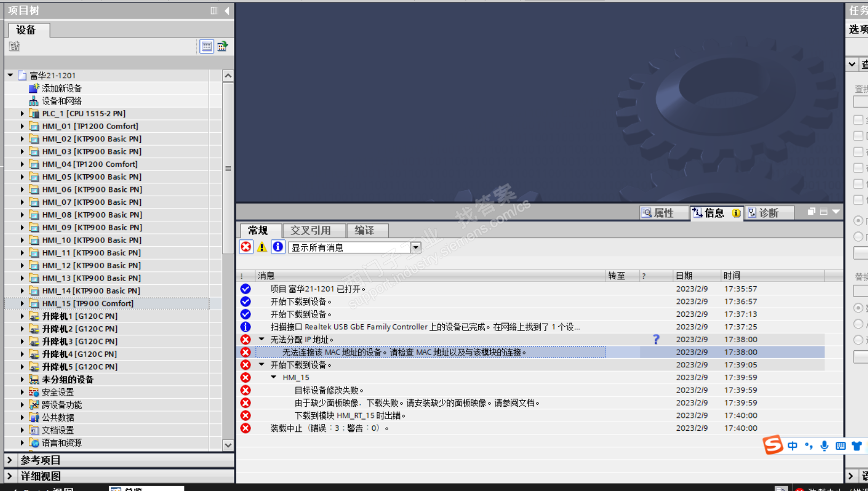
Task: Click the 消息 column header
Action: tap(430, 276)
